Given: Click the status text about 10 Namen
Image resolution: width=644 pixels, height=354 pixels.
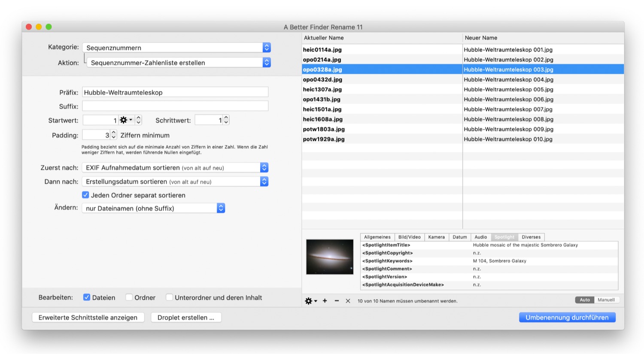Looking at the screenshot, I should (x=407, y=301).
